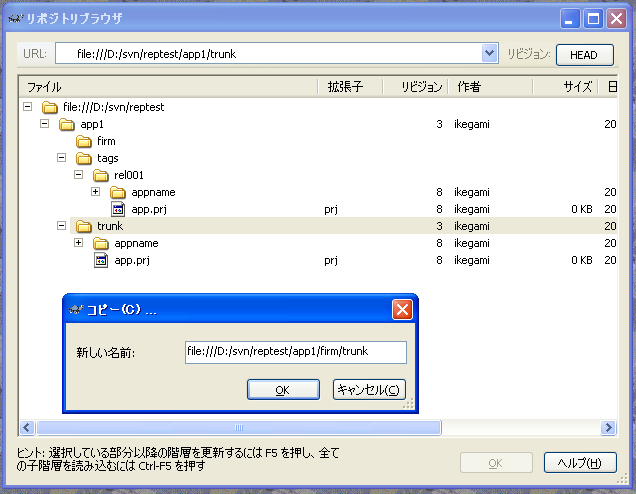
Task: Select the tags folder label
Action: [x=107, y=159]
